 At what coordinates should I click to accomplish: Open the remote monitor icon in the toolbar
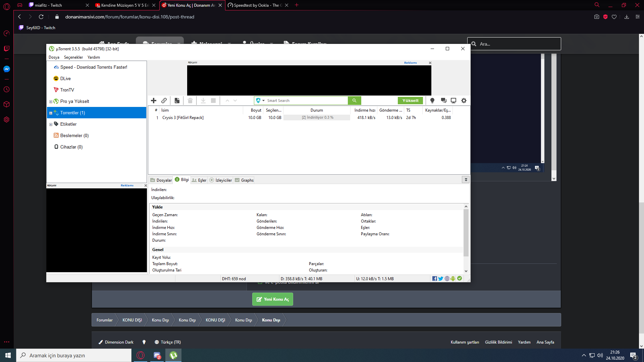pyautogui.click(x=453, y=101)
